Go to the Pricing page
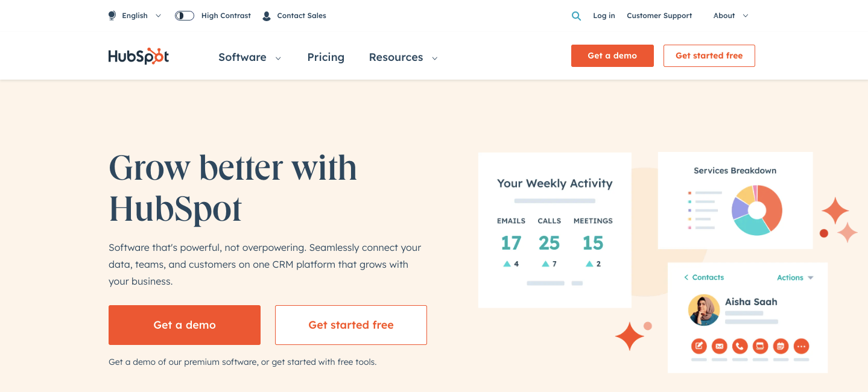Screen dimensions: 868x392 (x=326, y=57)
